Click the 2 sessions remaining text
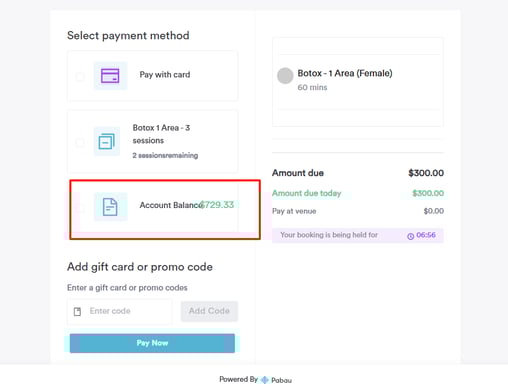Viewport: 508px width, 384px height. click(165, 155)
